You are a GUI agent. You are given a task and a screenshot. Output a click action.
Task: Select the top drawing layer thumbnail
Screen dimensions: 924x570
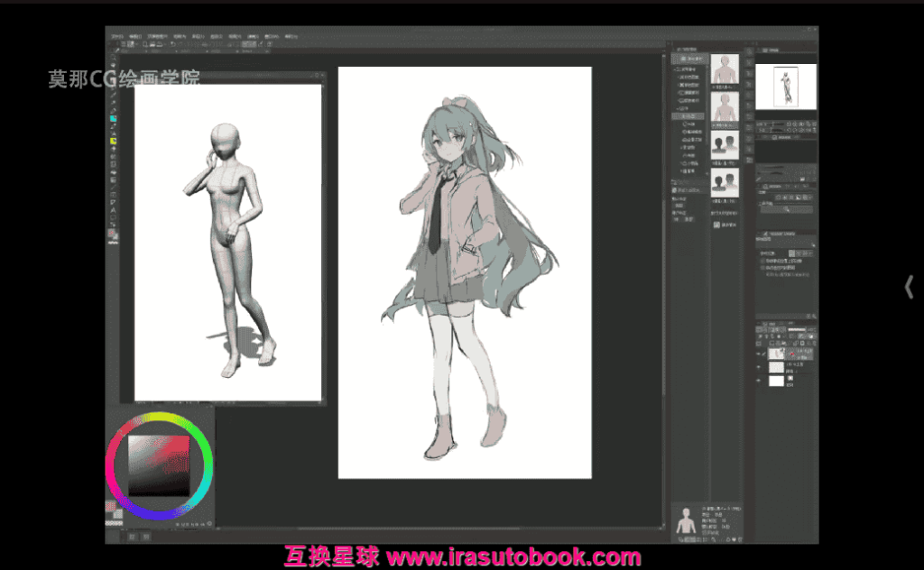point(777,354)
